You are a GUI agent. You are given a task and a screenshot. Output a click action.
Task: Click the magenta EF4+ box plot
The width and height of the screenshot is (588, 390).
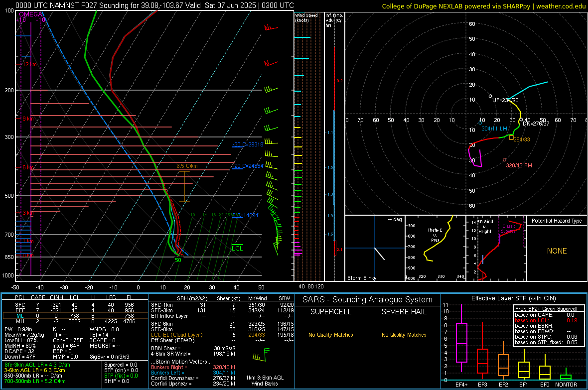pos(461,338)
